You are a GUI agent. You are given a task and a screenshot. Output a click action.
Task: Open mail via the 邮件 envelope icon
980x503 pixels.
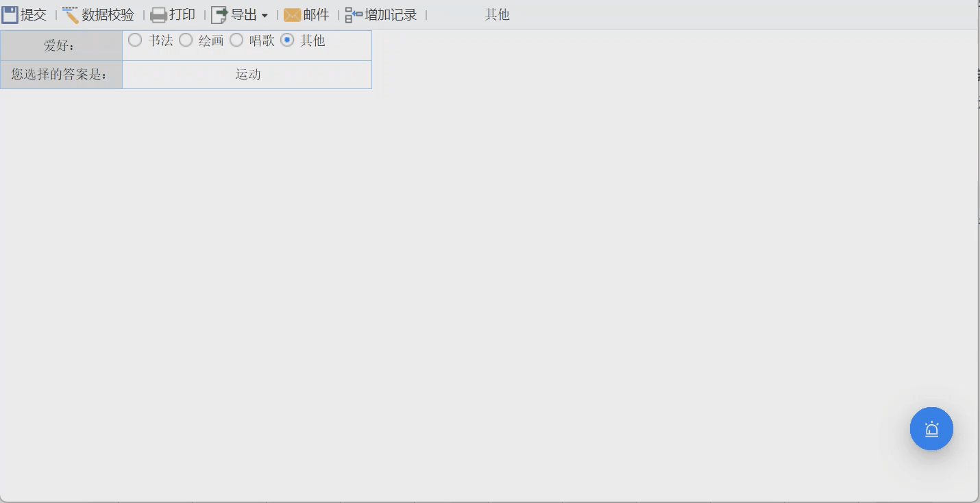pyautogui.click(x=293, y=14)
